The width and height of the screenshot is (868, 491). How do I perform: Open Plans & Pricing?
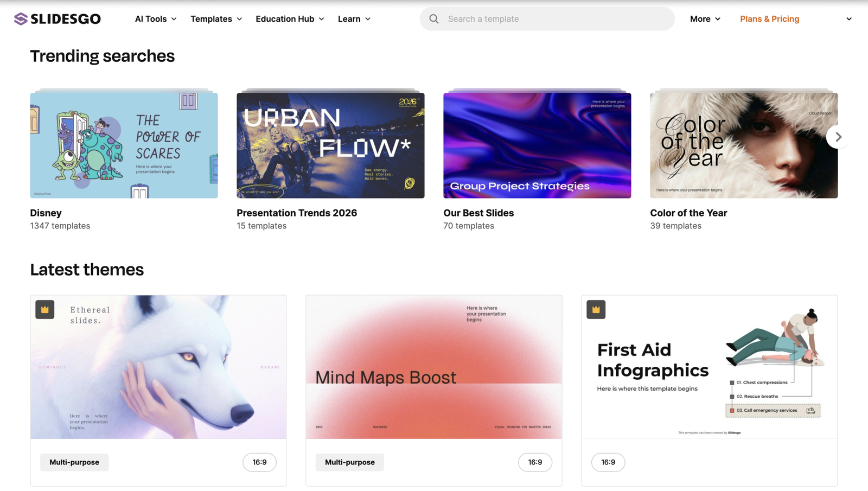(x=769, y=18)
